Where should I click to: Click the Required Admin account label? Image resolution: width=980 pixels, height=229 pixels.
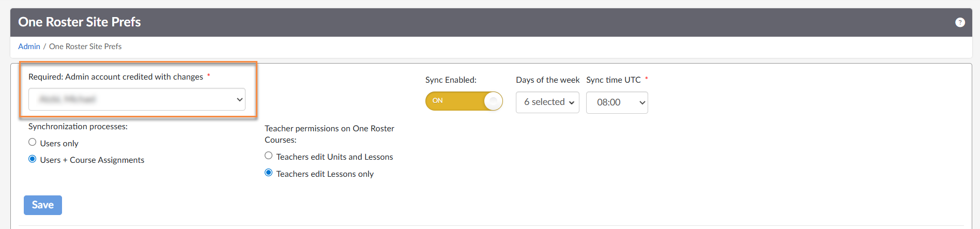116,77
